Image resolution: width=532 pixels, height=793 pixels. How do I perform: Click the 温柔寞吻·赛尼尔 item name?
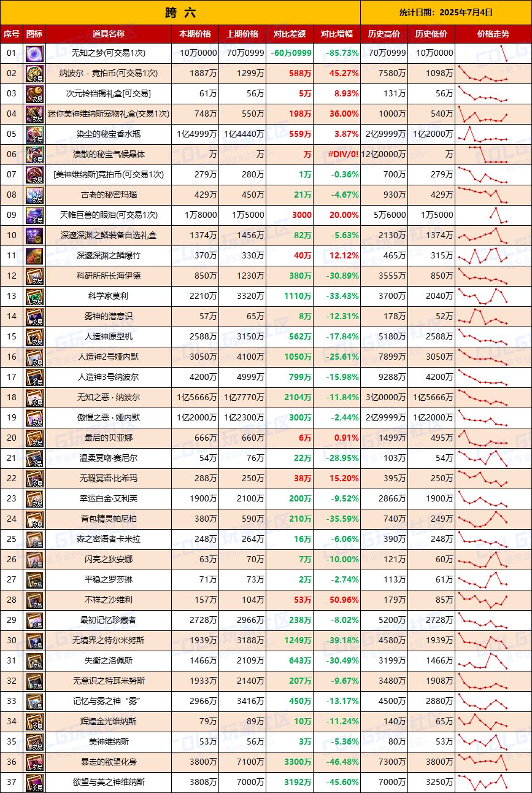point(109,458)
